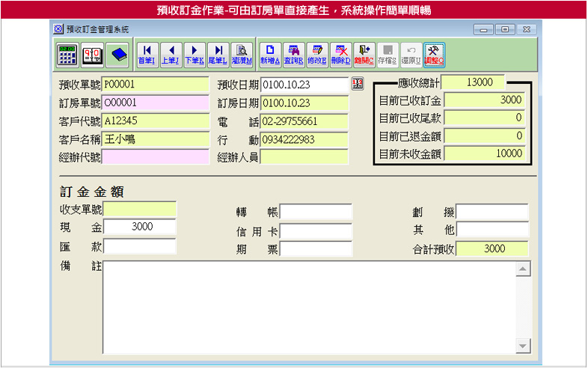
Task: Click the blue book icon
Action: click(x=118, y=53)
